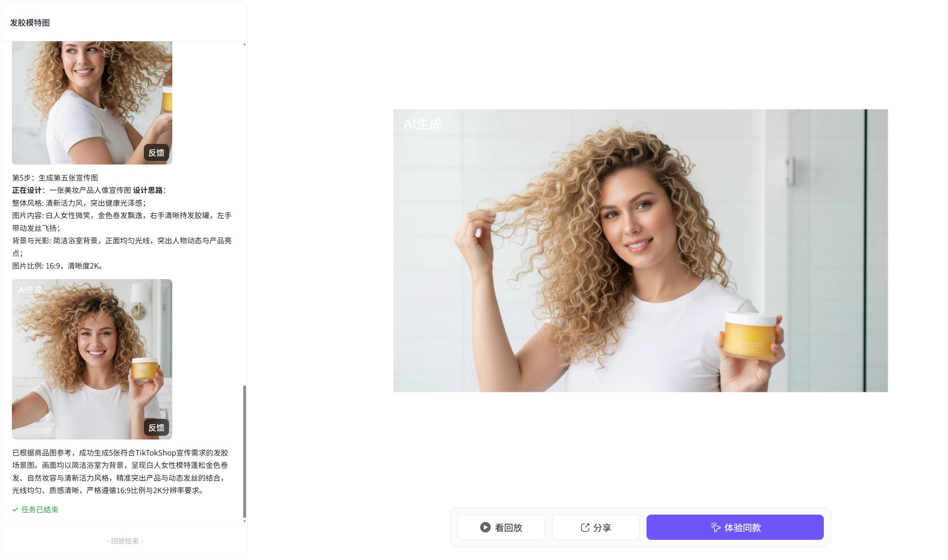The height and width of the screenshot is (560, 948).
Task: Try the same template via 体验同款
Action: point(735,527)
